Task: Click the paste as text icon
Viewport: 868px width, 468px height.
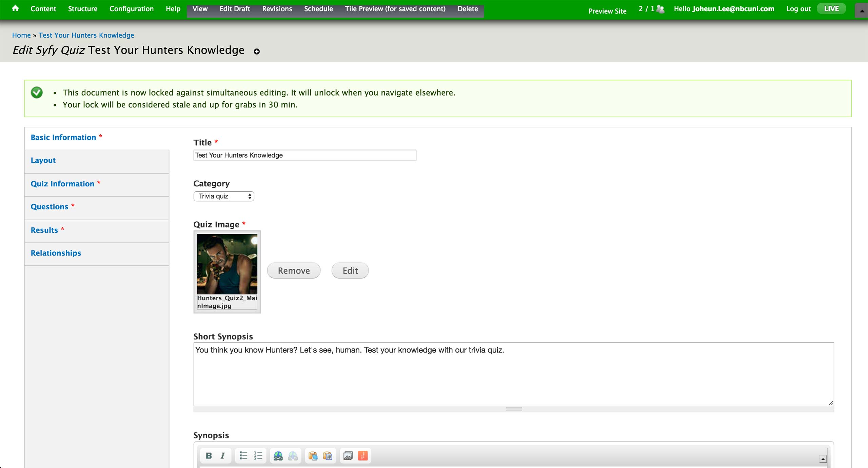Action: [x=313, y=456]
